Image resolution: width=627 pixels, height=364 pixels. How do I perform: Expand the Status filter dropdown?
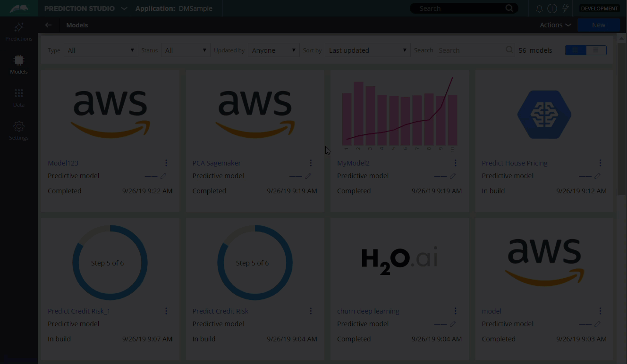(x=186, y=50)
